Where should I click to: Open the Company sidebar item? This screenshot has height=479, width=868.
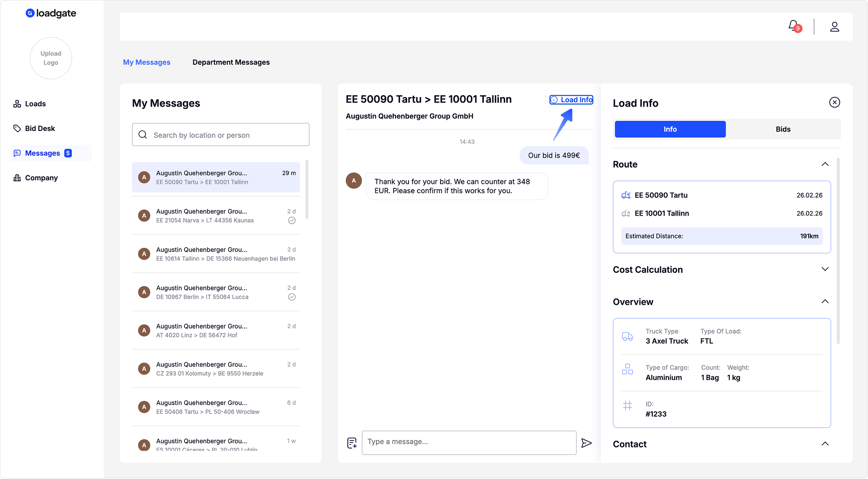(41, 178)
